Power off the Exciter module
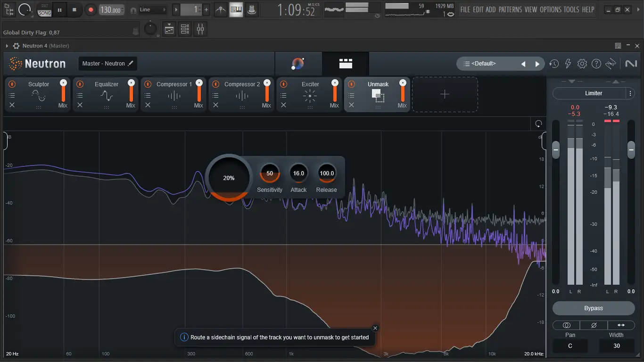 [x=283, y=84]
